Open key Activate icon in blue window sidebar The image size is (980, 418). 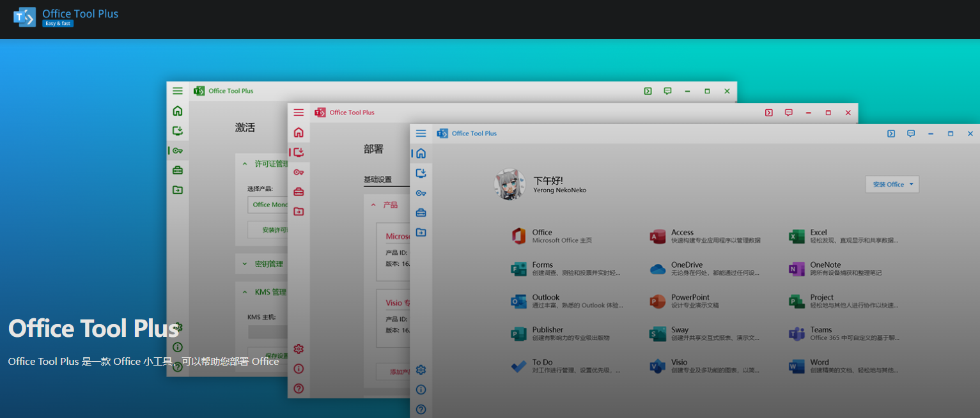(x=421, y=193)
